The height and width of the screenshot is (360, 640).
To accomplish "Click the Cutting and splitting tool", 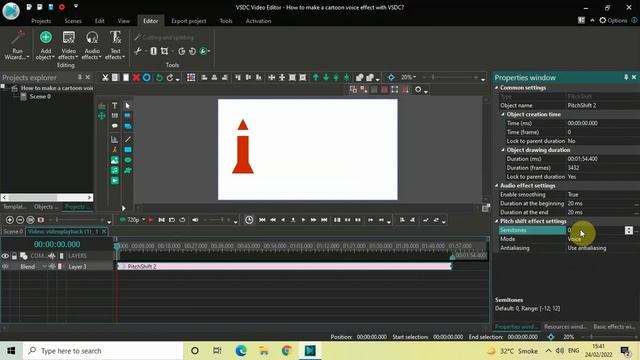I will pos(164,37).
